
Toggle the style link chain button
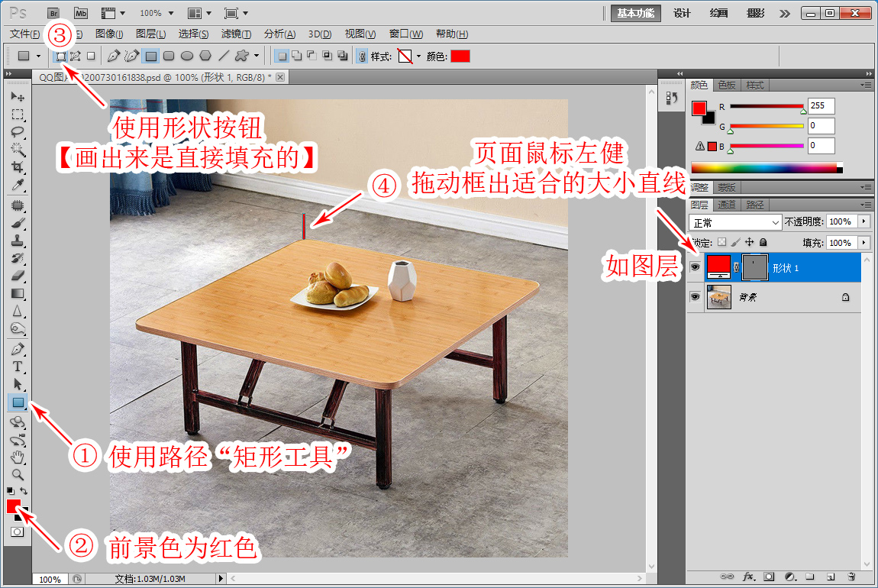click(363, 56)
